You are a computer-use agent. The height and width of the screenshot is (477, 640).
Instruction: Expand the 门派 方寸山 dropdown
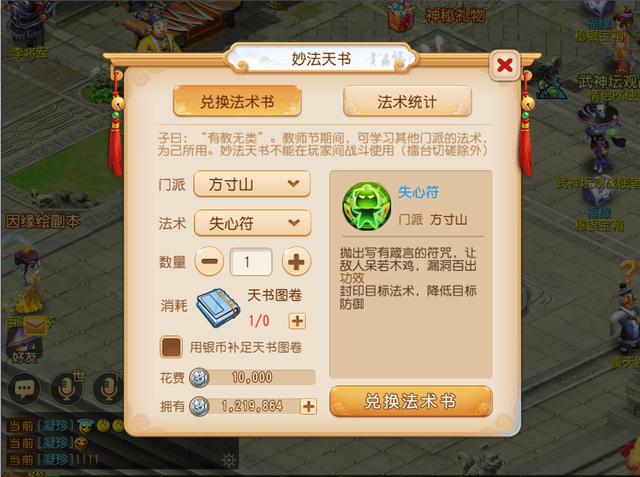(x=252, y=184)
